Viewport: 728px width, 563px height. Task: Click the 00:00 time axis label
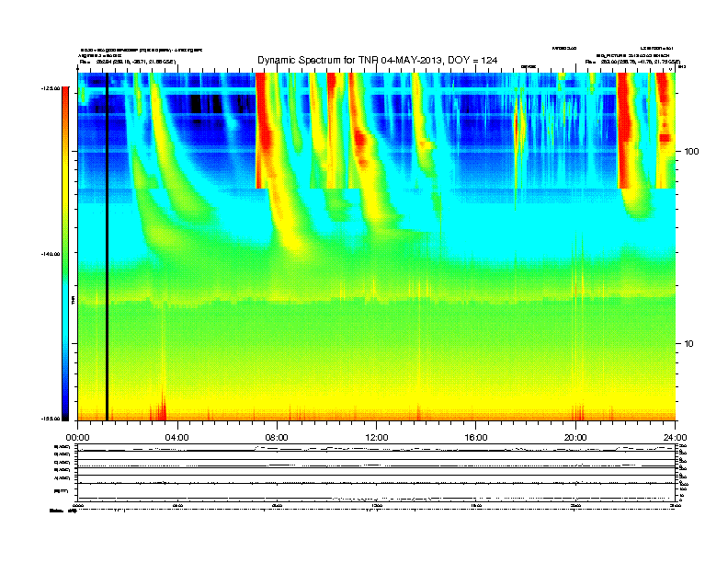point(77,438)
